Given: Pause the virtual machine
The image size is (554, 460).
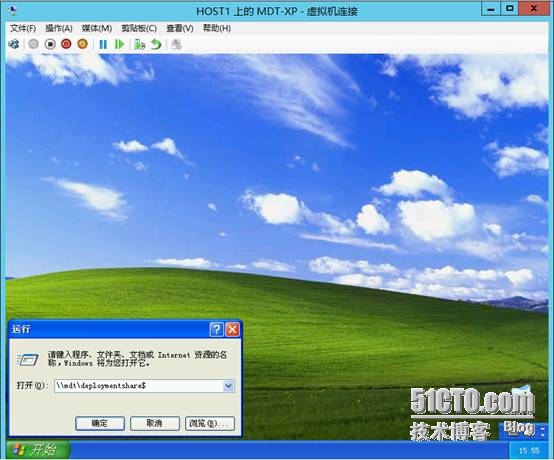Looking at the screenshot, I should point(103,45).
